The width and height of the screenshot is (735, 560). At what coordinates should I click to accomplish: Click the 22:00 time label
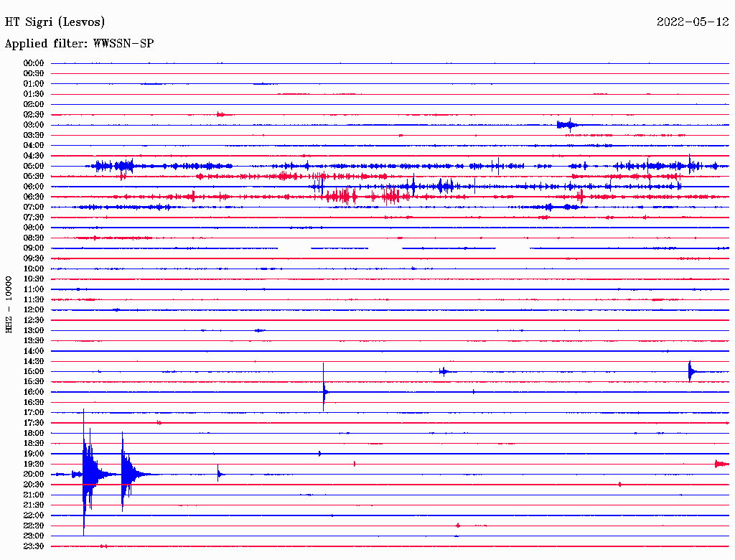34,515
